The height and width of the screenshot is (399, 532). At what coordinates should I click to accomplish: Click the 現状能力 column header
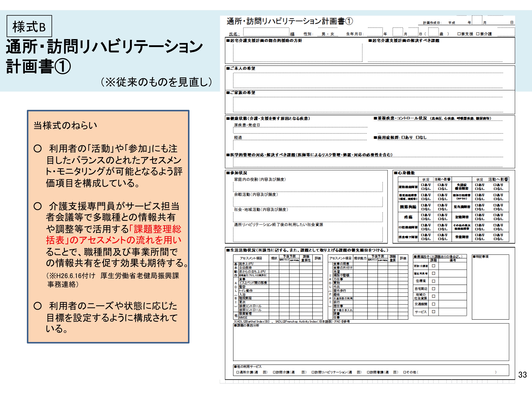pos(360,258)
